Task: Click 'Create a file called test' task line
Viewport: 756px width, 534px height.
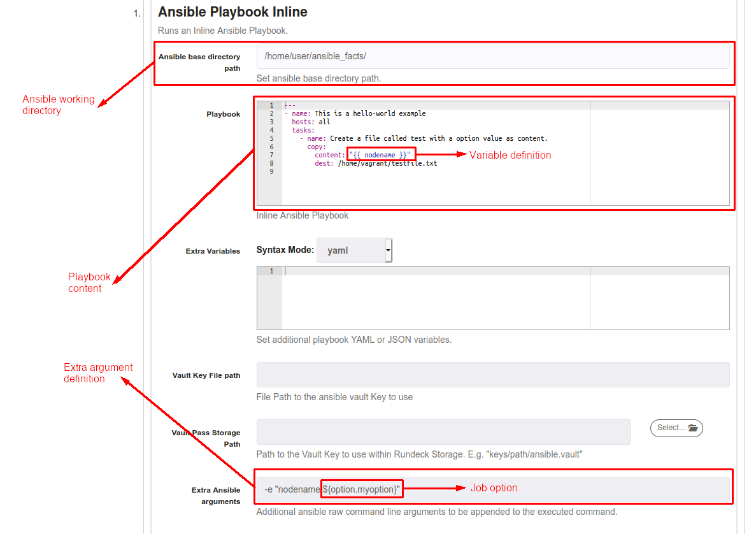Action: (x=424, y=138)
